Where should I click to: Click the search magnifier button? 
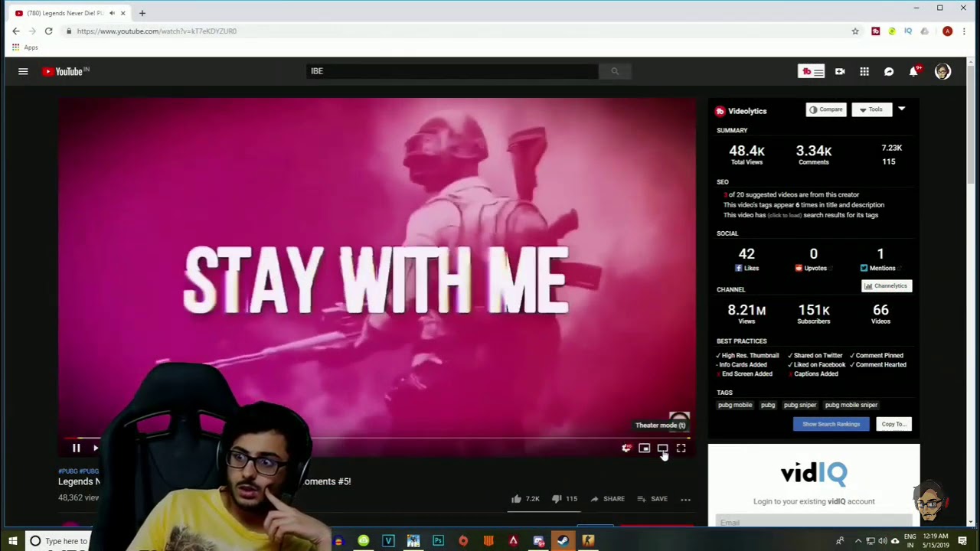point(614,71)
